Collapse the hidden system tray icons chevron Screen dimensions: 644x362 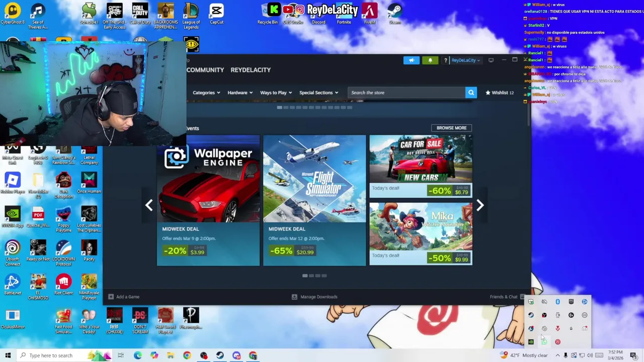pyautogui.click(x=557, y=355)
